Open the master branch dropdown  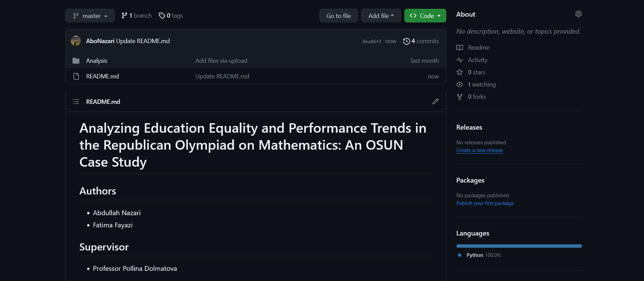(x=90, y=16)
